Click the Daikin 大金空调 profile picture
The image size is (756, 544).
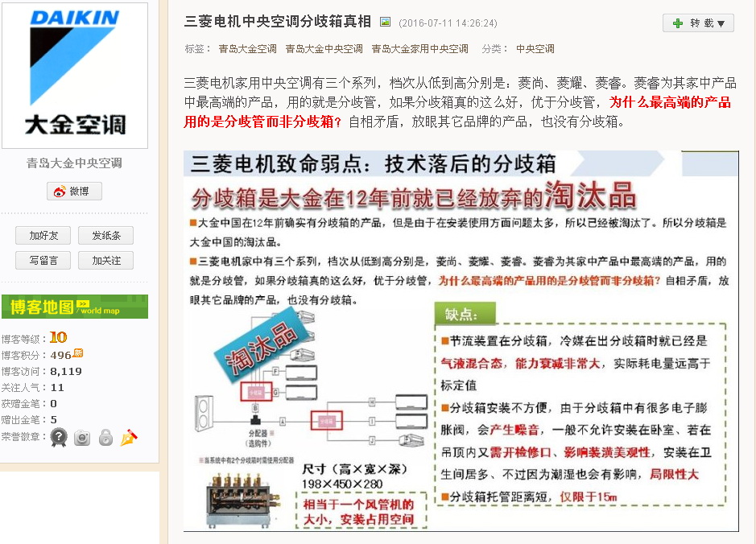(75, 76)
